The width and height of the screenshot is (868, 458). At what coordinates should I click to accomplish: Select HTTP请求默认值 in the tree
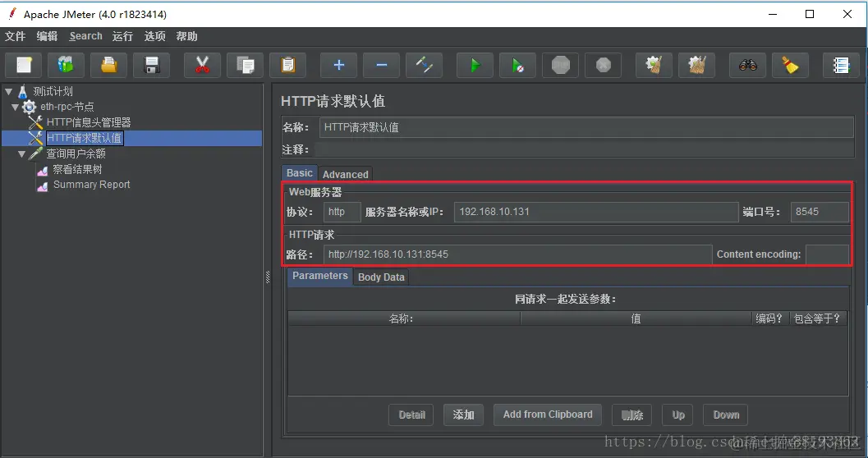(x=84, y=138)
